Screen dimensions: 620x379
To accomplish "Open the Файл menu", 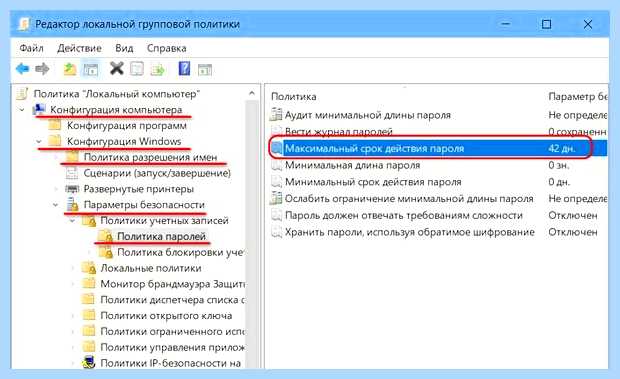I will click(32, 48).
